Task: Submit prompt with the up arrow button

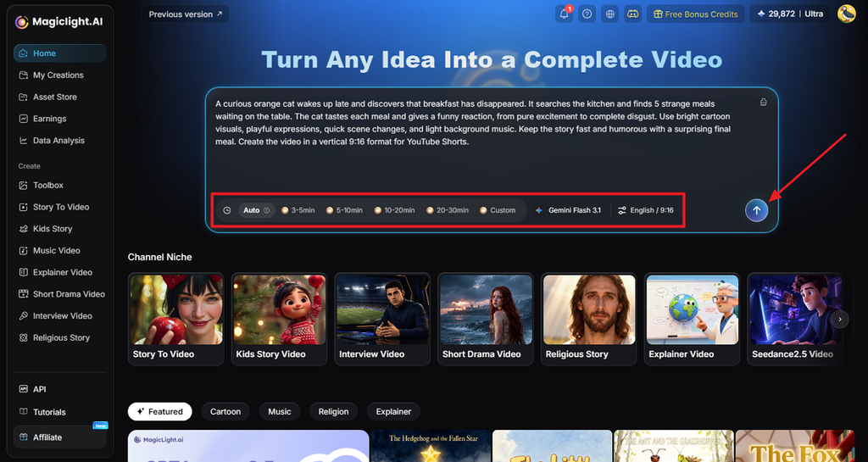Action: click(756, 210)
